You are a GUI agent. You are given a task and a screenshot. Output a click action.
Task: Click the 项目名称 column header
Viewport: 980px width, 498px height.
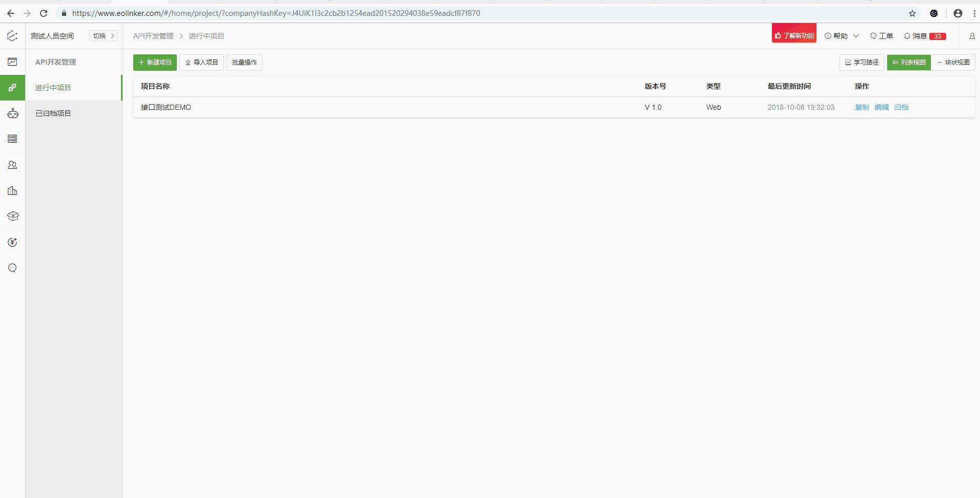(x=155, y=86)
